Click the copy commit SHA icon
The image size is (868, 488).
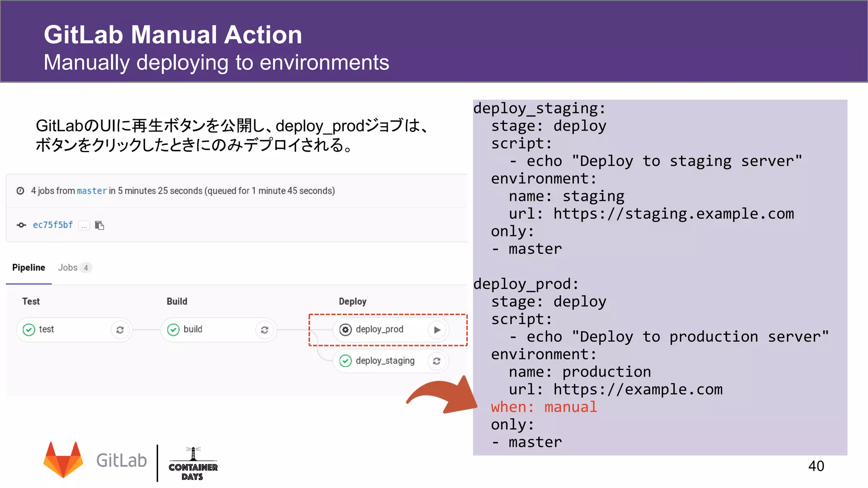click(100, 225)
